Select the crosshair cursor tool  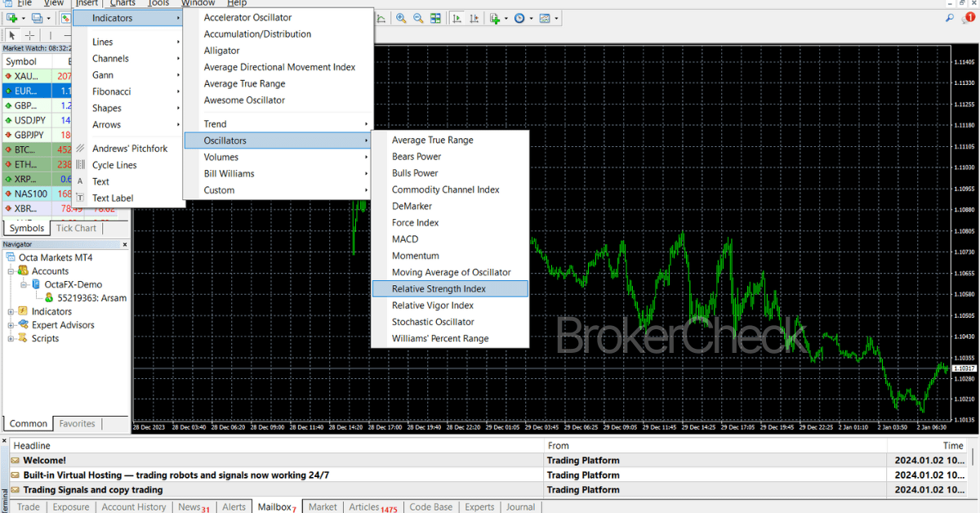[x=30, y=35]
